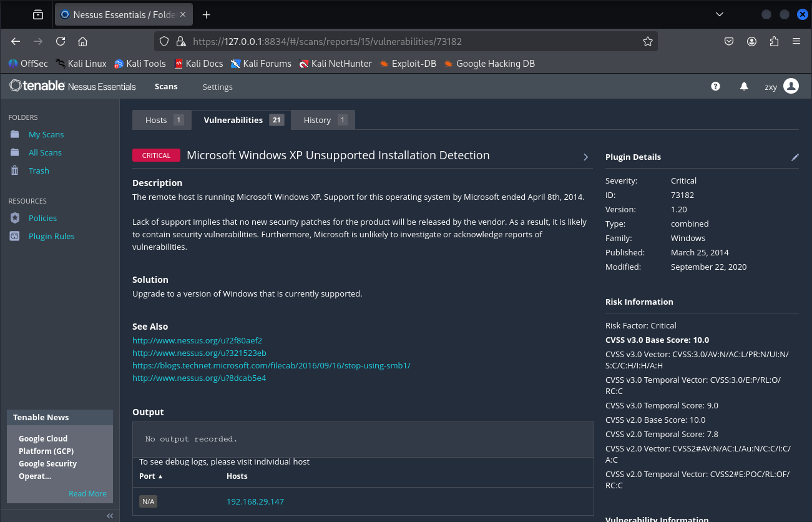
Task: Reload the page with refresh icon
Action: pos(61,41)
